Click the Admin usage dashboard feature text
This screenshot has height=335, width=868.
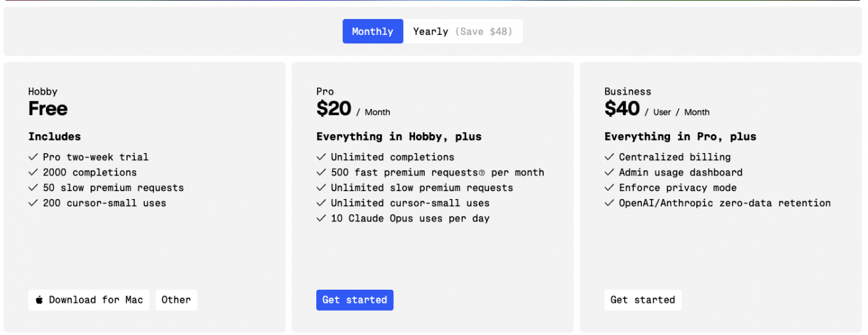(x=681, y=173)
